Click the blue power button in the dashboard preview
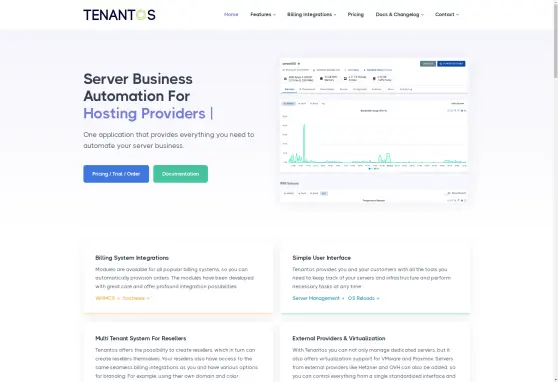 click(451, 64)
